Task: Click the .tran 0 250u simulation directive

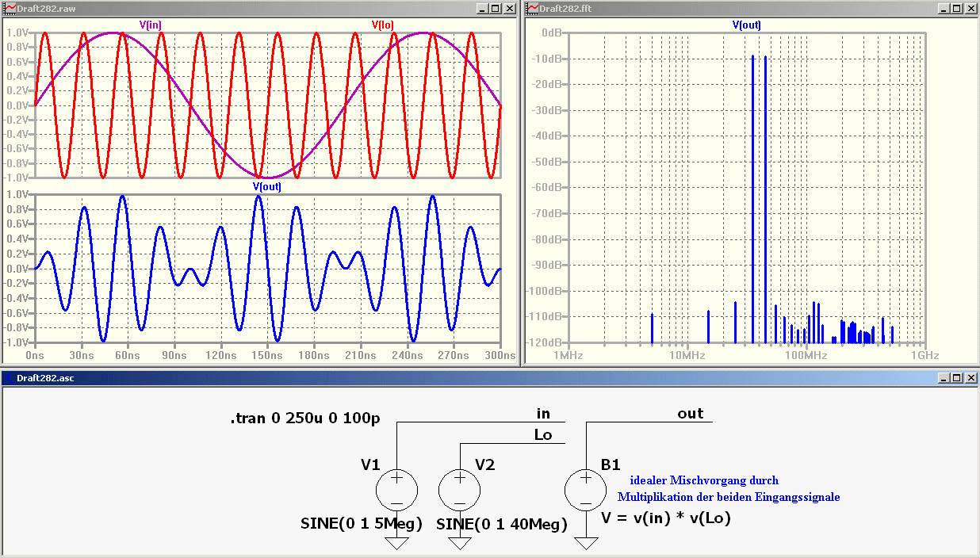Action: [304, 418]
